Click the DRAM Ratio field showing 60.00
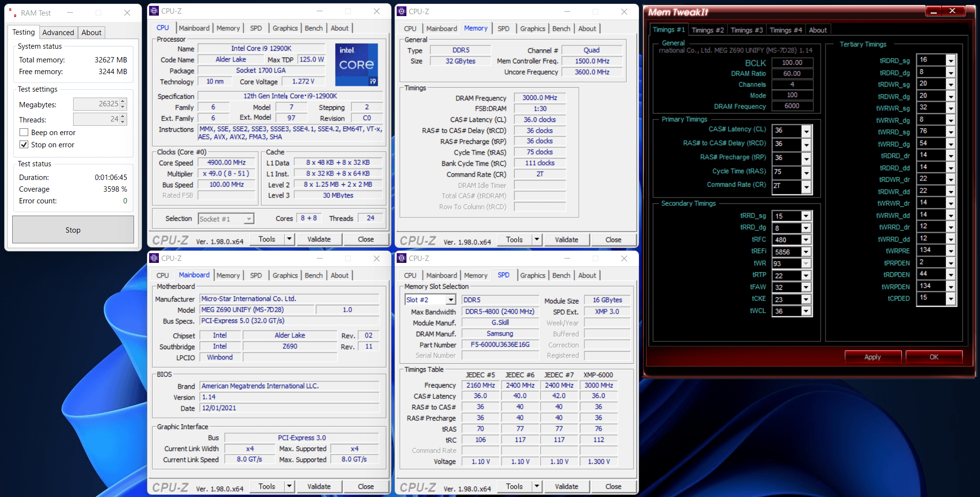980x497 pixels. point(792,74)
